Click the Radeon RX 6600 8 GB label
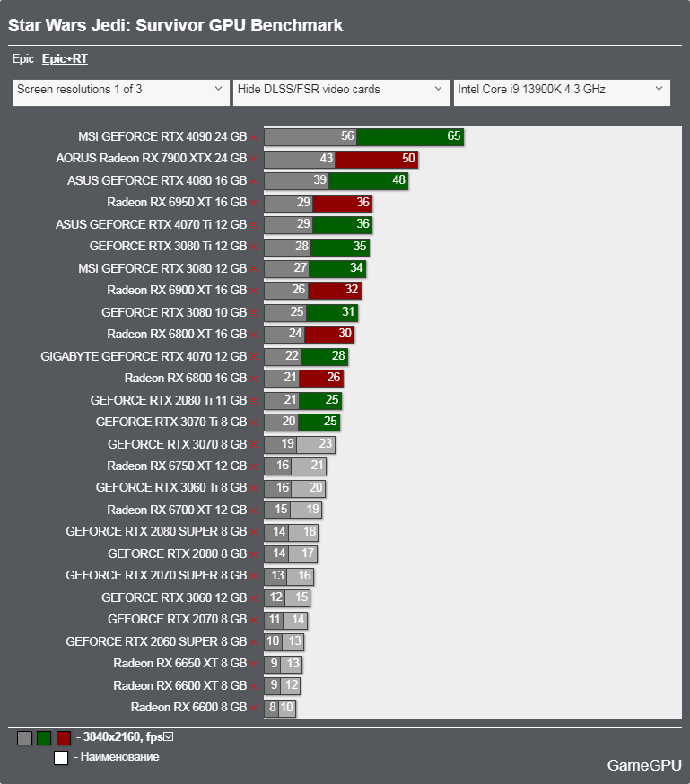This screenshot has width=690, height=784. coord(189,708)
